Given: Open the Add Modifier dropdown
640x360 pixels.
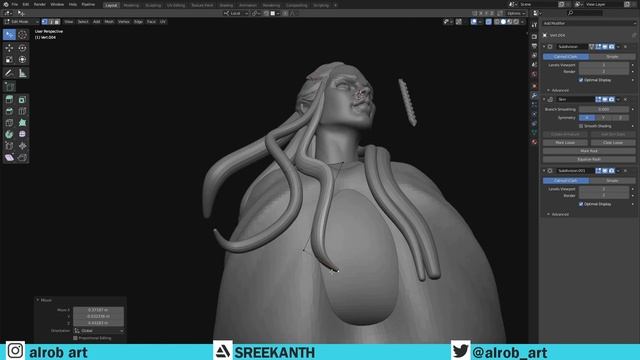Looking at the screenshot, I should tap(589, 23).
